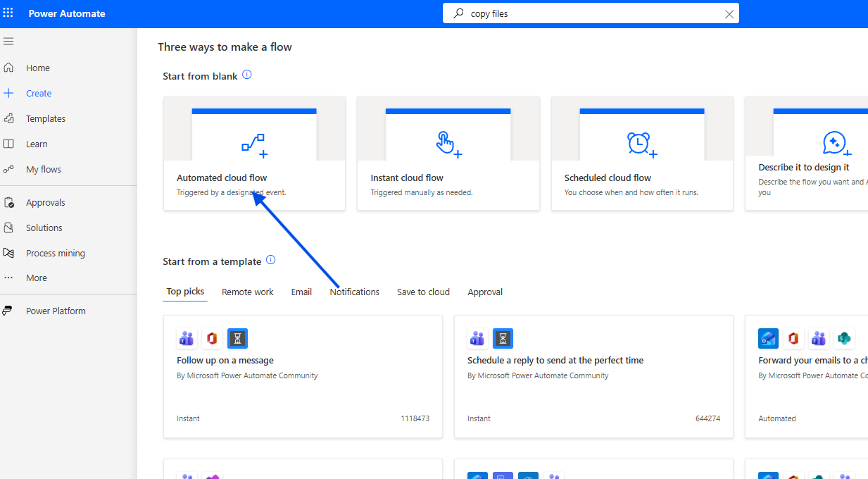Click the info icon beside Start from a template
This screenshot has height=479, width=868.
pyautogui.click(x=270, y=260)
